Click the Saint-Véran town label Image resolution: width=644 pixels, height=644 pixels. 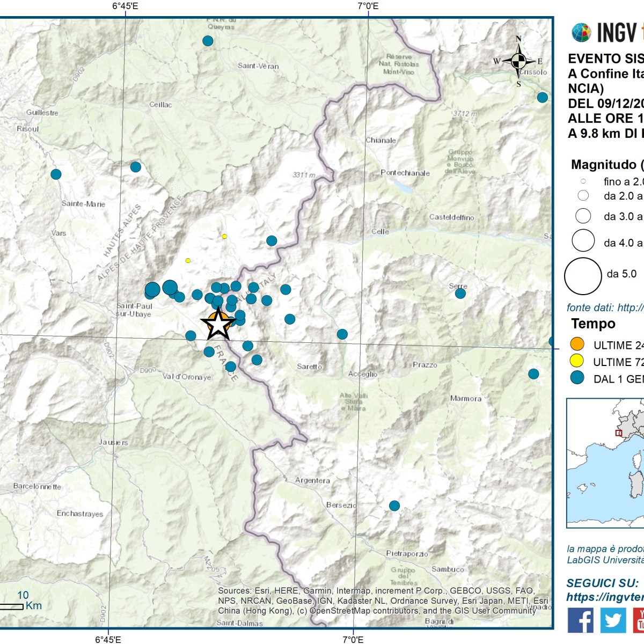pos(258,66)
